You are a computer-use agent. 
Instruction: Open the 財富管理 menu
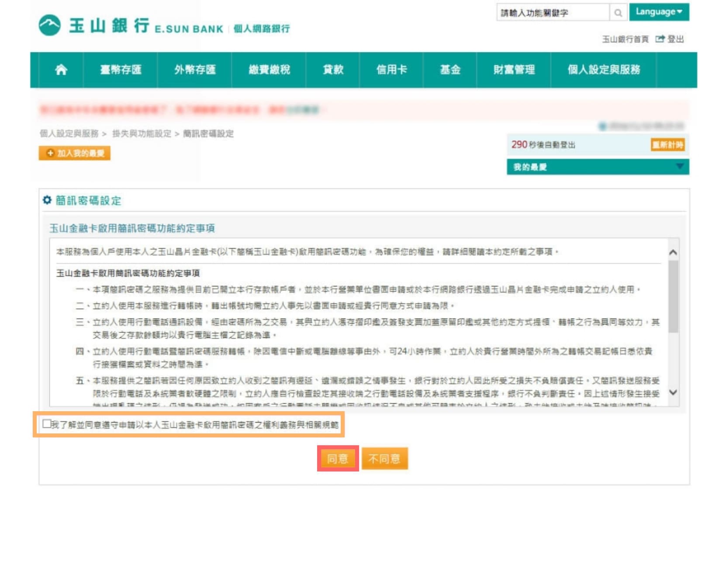point(514,70)
